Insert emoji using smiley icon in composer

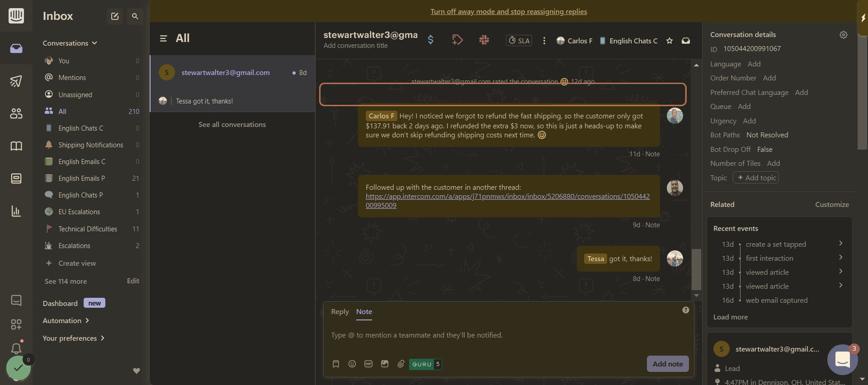point(352,364)
